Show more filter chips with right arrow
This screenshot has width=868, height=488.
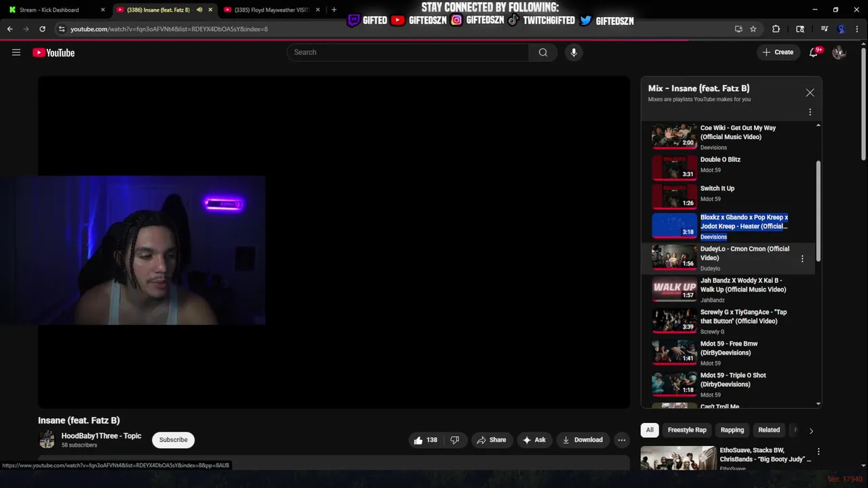pyautogui.click(x=811, y=430)
